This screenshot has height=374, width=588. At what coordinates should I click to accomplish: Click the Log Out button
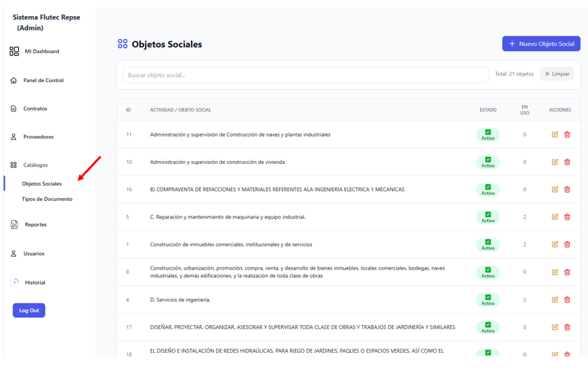pyautogui.click(x=29, y=310)
